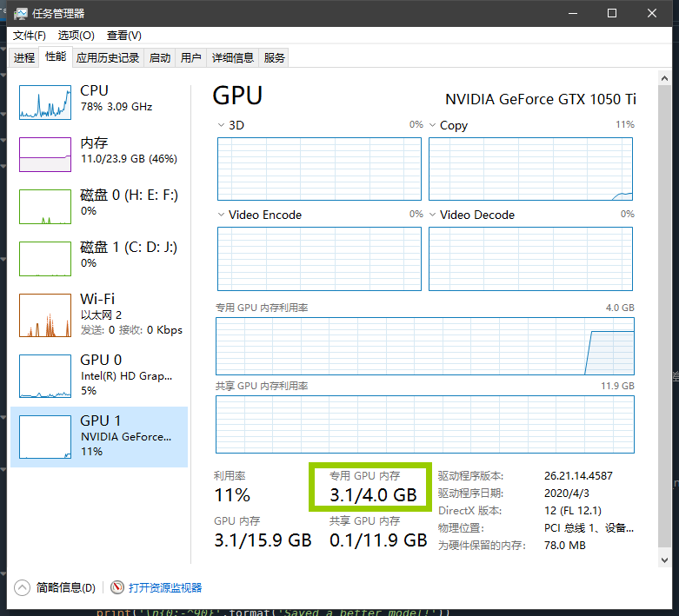Click driver date 2020/4/3
The image size is (679, 616).
click(x=566, y=493)
